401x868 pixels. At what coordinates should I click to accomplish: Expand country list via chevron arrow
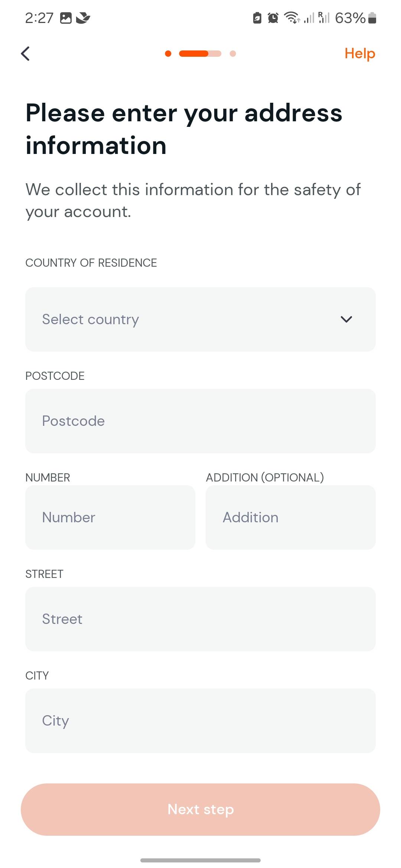(346, 319)
